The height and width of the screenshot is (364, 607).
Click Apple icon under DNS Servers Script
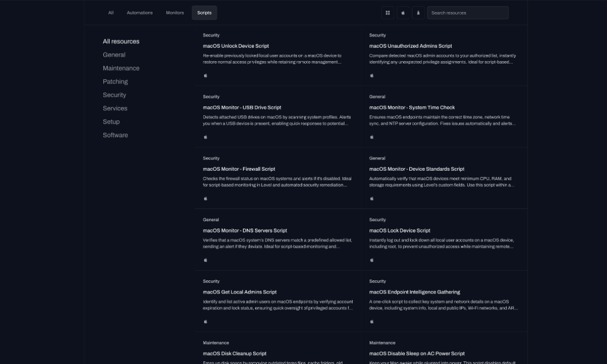click(x=205, y=260)
